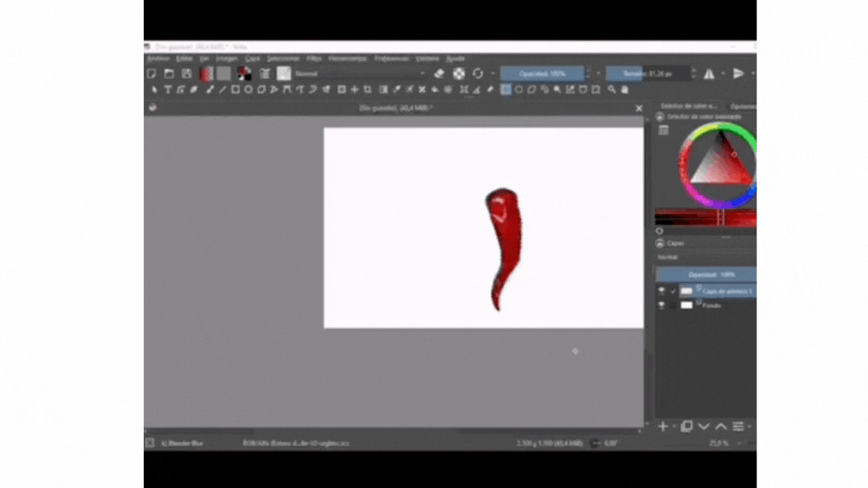The height and width of the screenshot is (488, 868).
Task: Open the Capa menu
Action: tap(252, 58)
